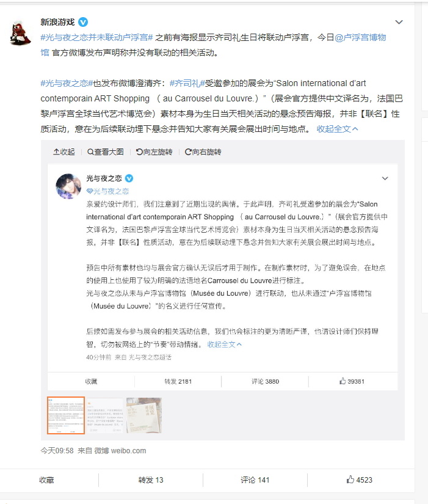Select the first orange-bordered image thumbnail
Image resolution: width=428 pixels, height=504 pixels.
click(x=66, y=415)
